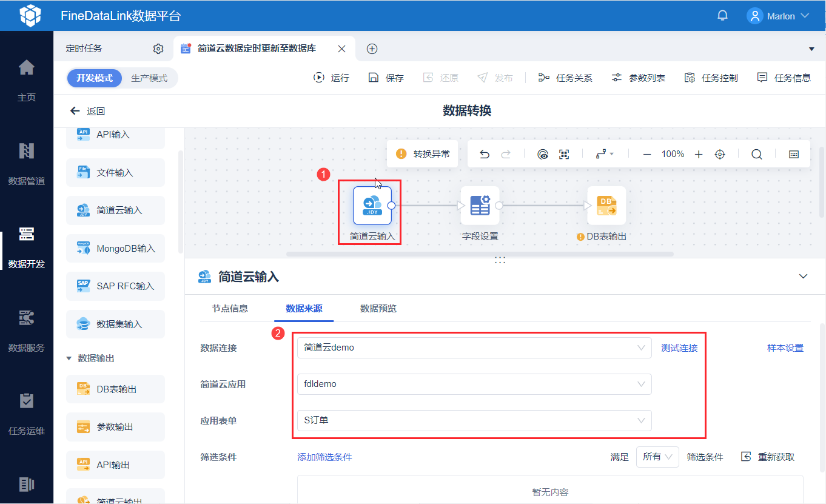Close the 简道云数据定时更新至数据库 tab
The height and width of the screenshot is (504, 826).
pos(341,49)
